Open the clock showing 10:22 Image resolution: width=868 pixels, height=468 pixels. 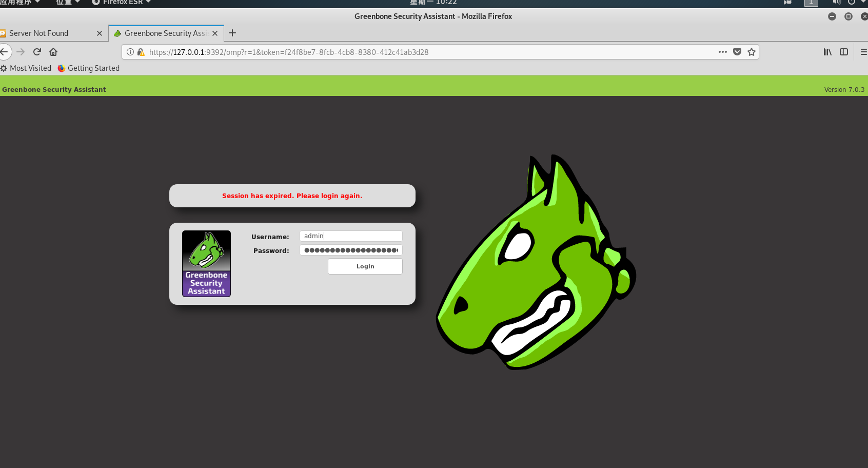click(433, 2)
